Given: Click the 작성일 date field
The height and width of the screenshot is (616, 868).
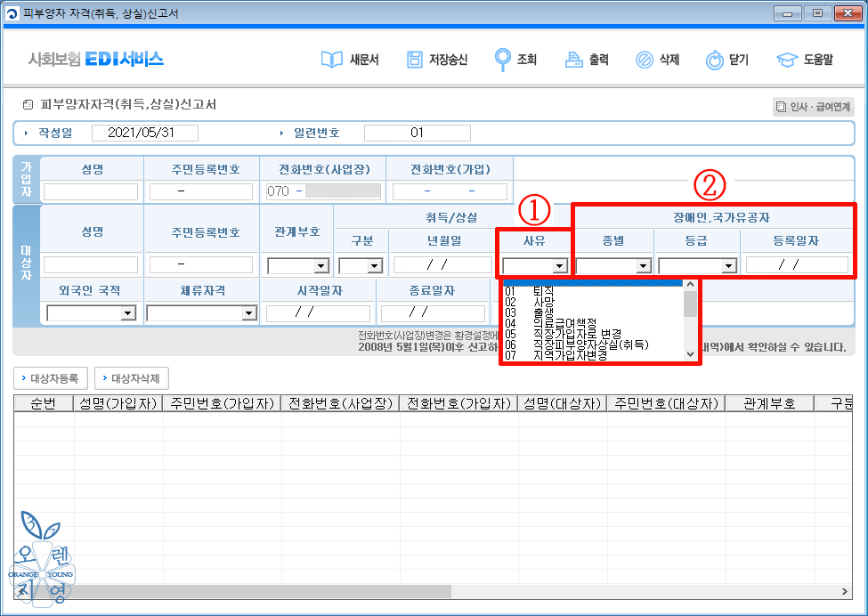Looking at the screenshot, I should (145, 133).
